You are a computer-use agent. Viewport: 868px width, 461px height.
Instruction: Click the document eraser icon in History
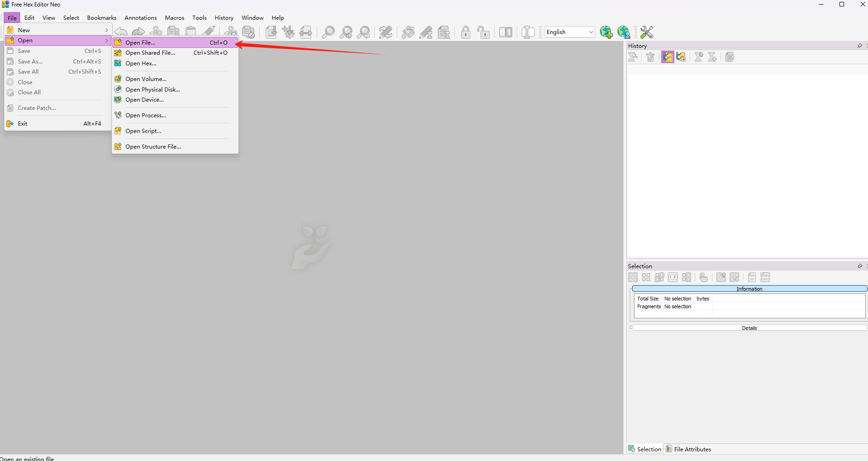[730, 57]
